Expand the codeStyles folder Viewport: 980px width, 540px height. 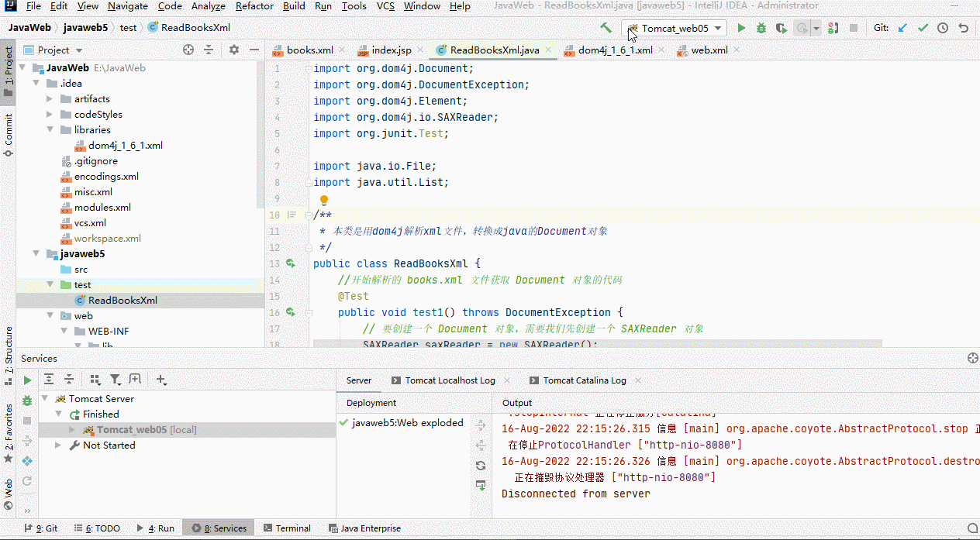point(50,115)
